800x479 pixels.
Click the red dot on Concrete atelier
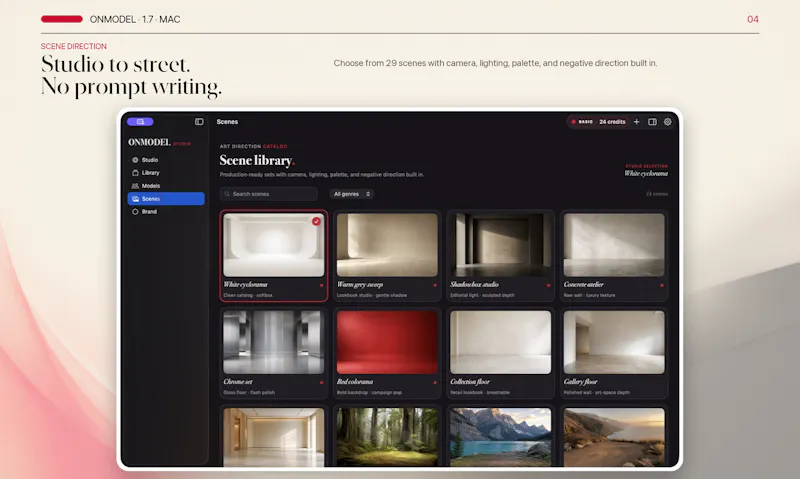click(x=662, y=285)
